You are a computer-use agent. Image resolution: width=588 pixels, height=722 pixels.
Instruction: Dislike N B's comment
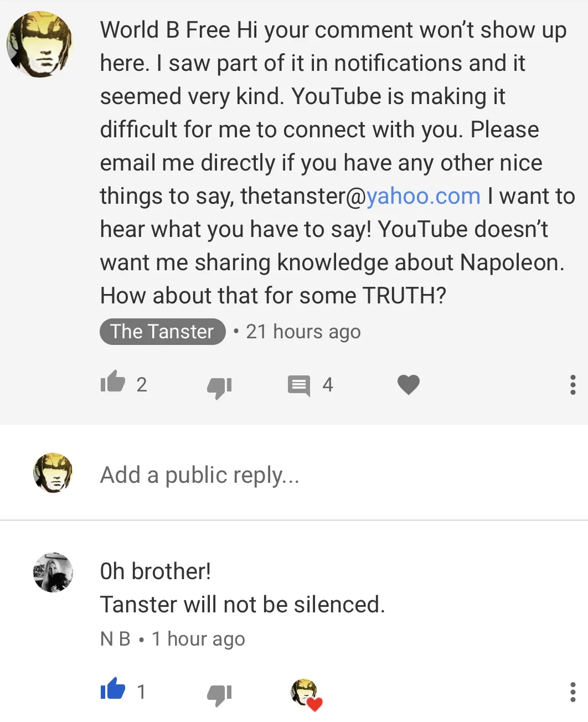pos(219,694)
